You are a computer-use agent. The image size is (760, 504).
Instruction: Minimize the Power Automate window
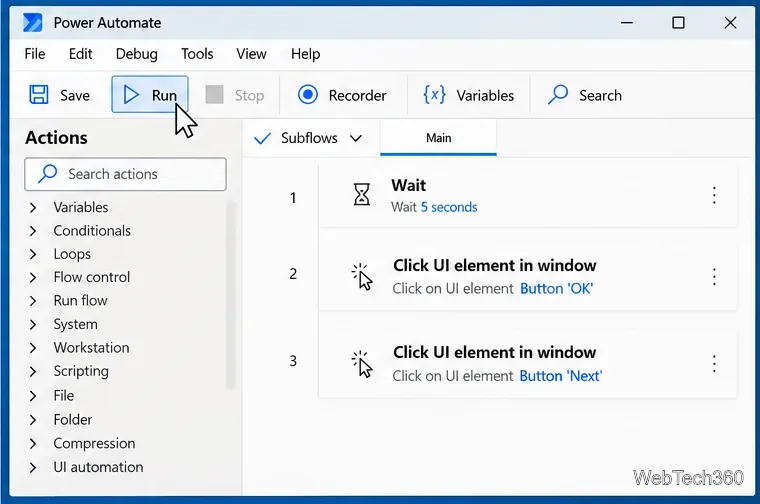point(627,23)
